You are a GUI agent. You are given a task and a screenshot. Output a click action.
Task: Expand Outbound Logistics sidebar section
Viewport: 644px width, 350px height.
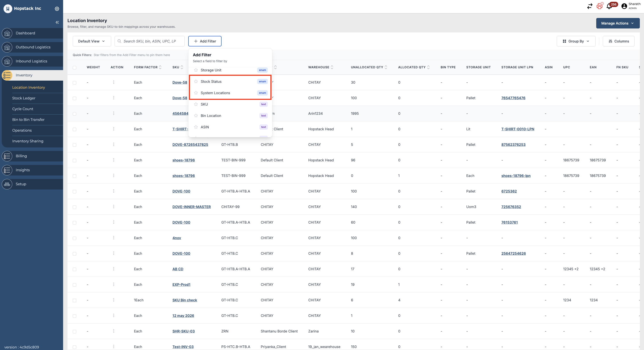[32, 47]
